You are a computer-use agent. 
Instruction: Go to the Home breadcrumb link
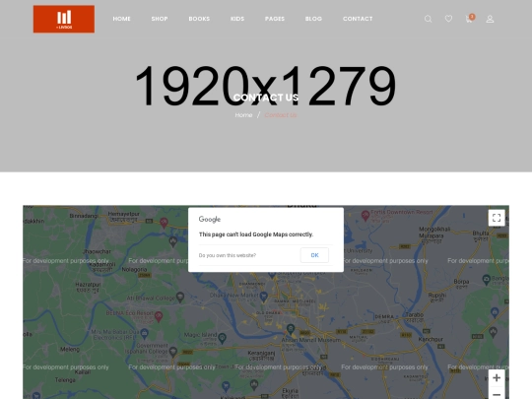click(x=243, y=115)
